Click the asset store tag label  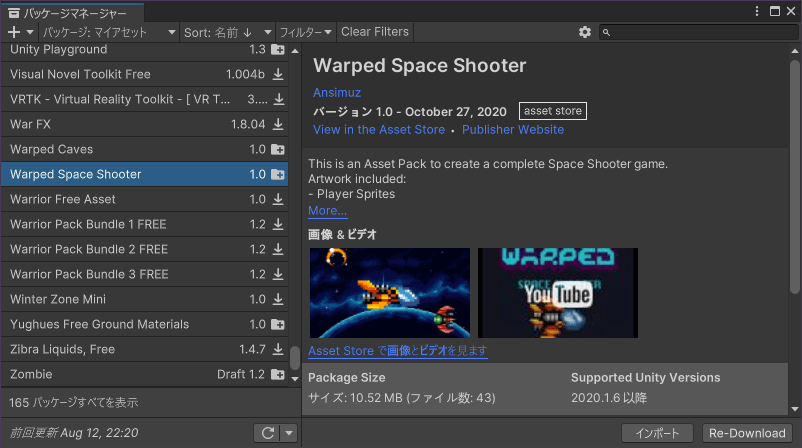pos(553,111)
